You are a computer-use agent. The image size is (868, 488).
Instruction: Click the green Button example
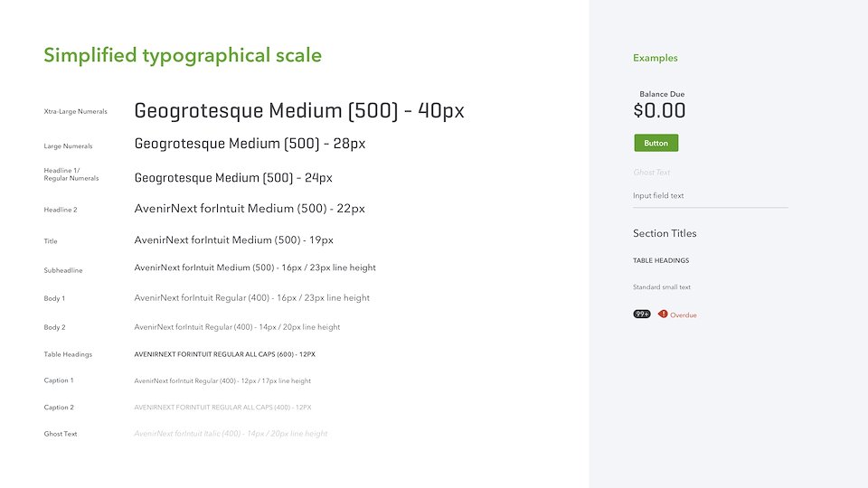click(656, 143)
